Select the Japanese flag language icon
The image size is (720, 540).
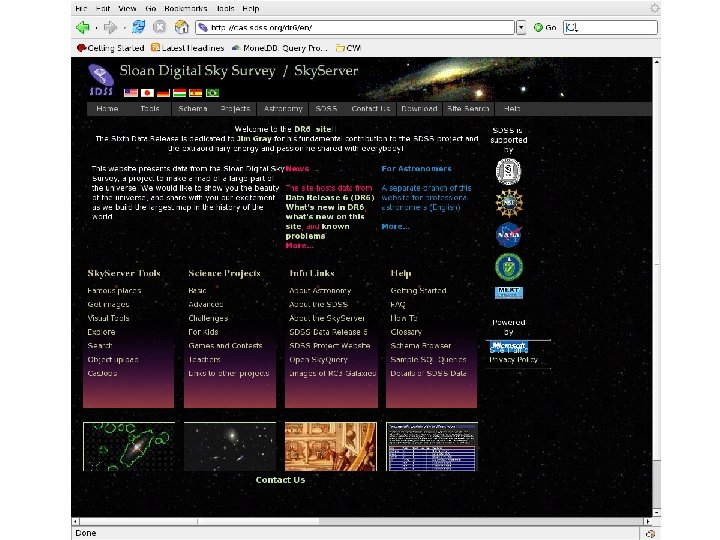click(147, 93)
